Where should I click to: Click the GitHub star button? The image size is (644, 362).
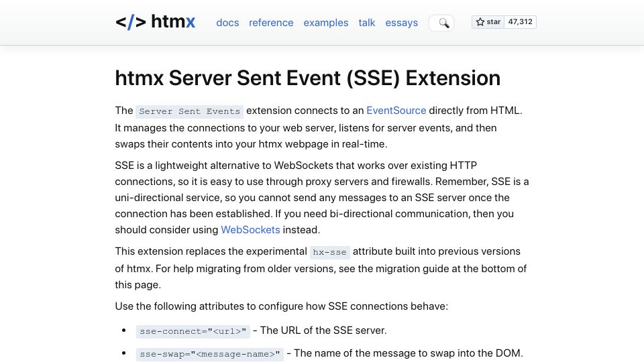tap(488, 21)
